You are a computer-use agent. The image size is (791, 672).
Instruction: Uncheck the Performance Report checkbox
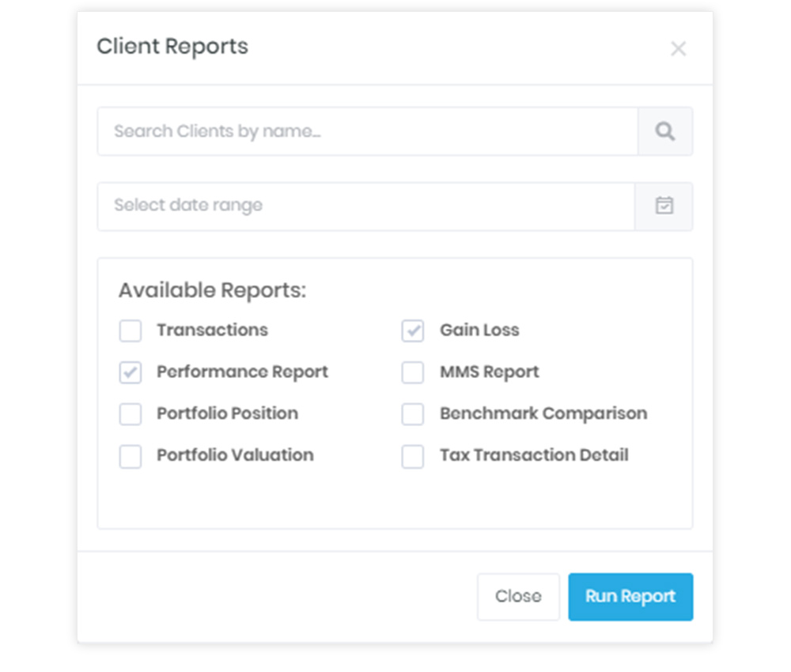coord(131,372)
